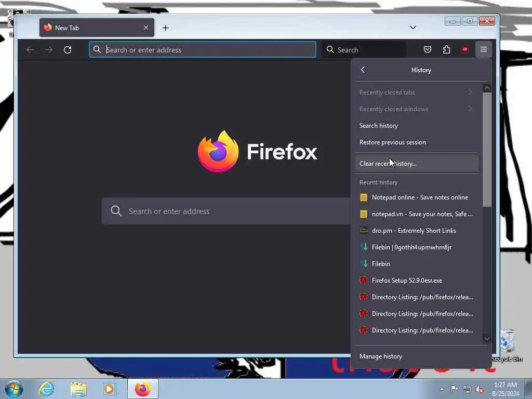Open Notepad online - Save notes online
The image size is (532, 399).
tap(417, 197)
